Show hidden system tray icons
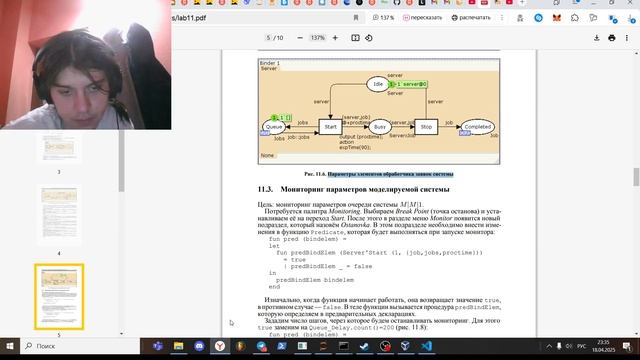 (549, 346)
